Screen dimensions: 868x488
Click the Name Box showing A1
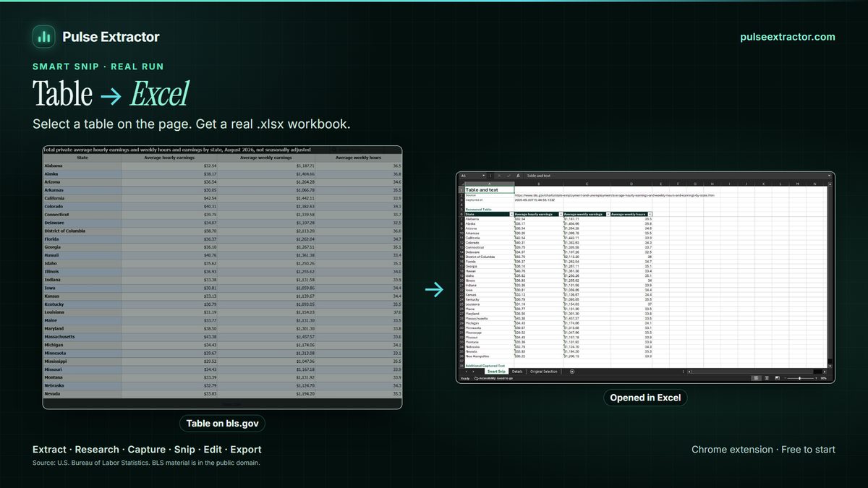click(x=471, y=176)
